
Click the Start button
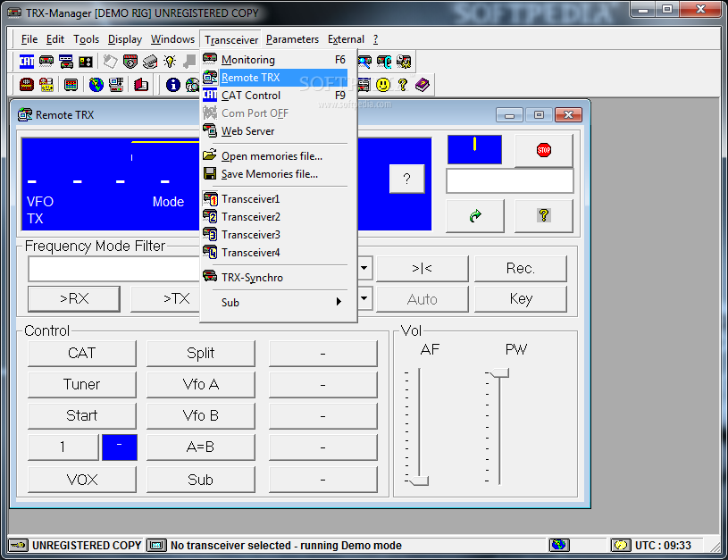coord(81,415)
